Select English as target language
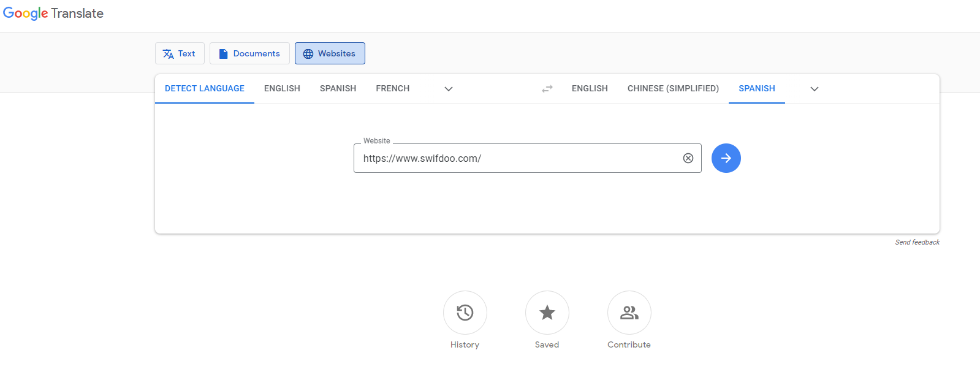 point(590,88)
